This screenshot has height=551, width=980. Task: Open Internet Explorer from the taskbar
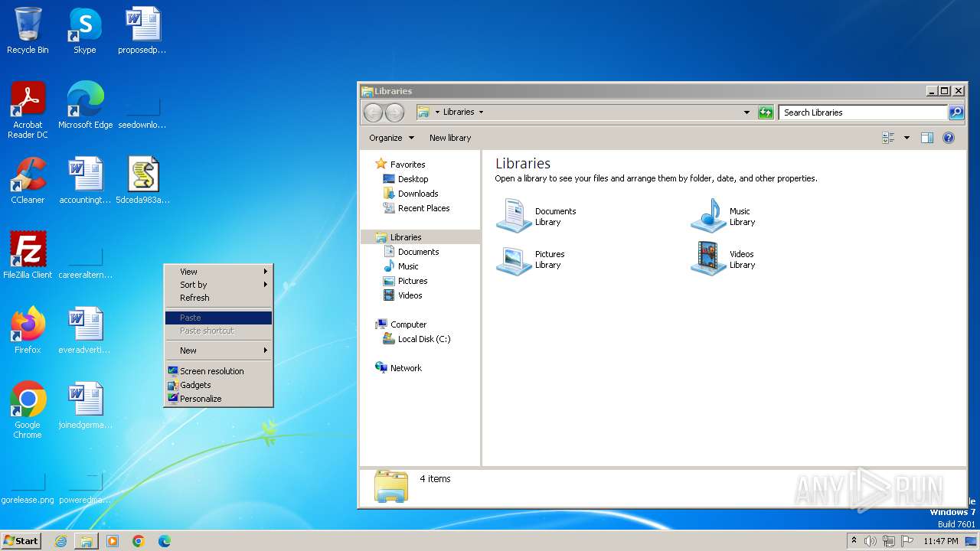click(x=60, y=541)
